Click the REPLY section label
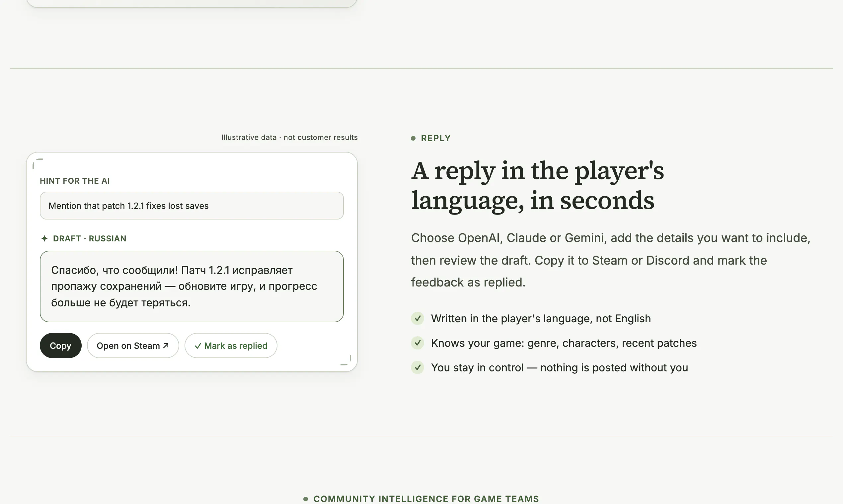 (436, 138)
